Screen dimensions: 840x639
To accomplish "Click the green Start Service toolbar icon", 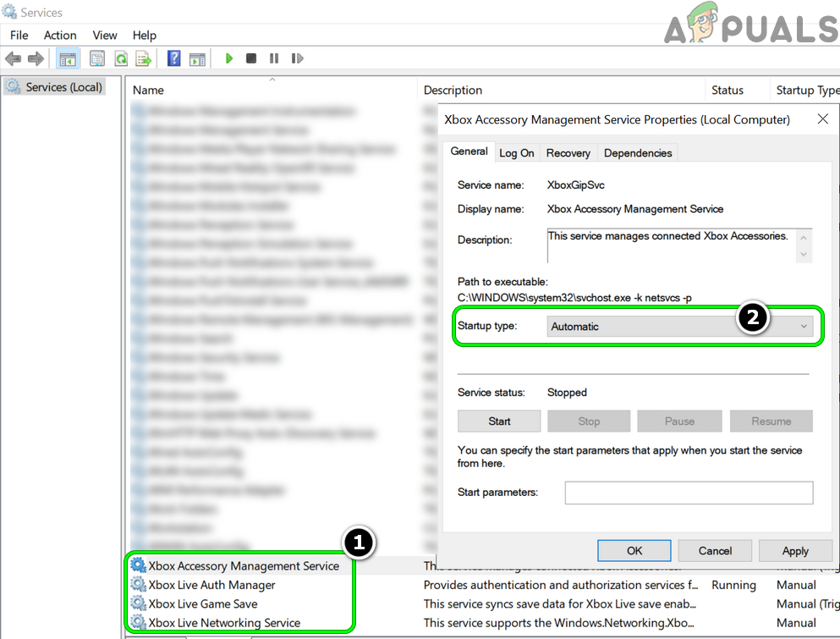I will (x=229, y=58).
